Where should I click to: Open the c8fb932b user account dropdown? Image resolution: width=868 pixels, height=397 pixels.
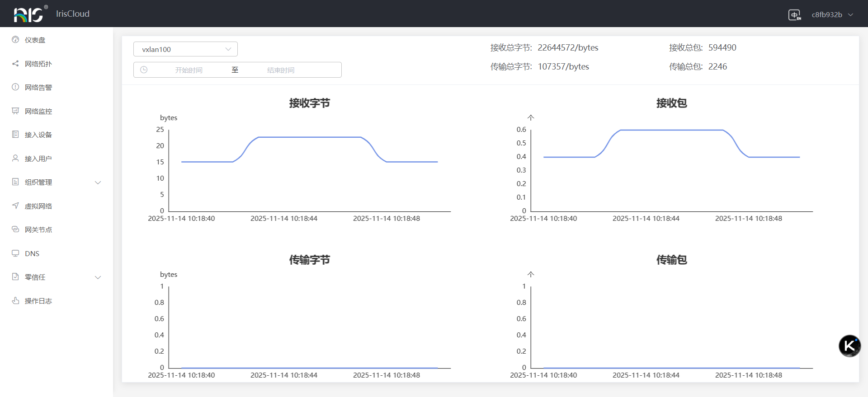[832, 15]
